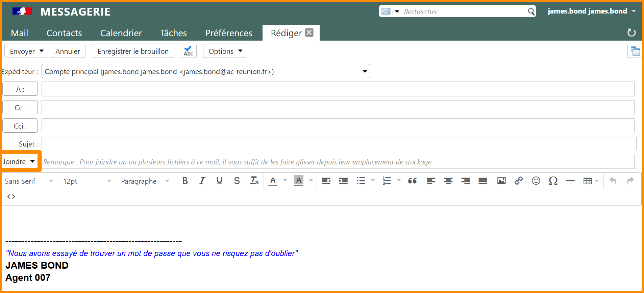
Task: Toggle bold formatting
Action: (185, 181)
